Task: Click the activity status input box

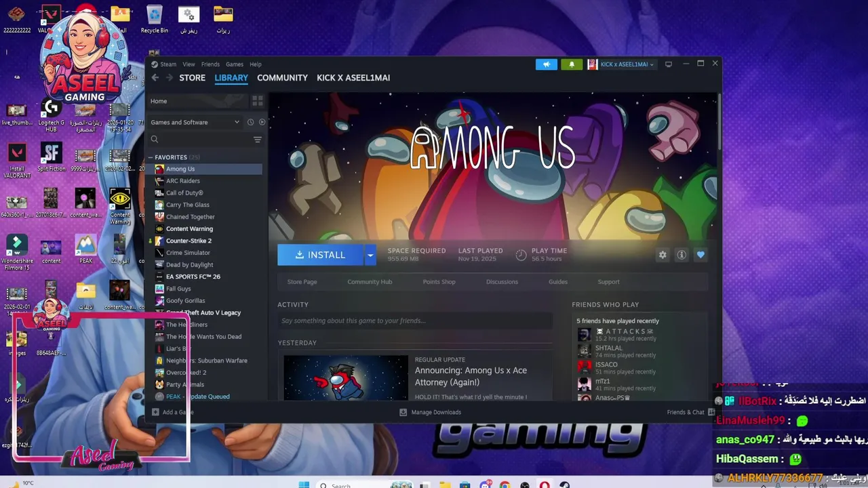Action: pyautogui.click(x=414, y=321)
